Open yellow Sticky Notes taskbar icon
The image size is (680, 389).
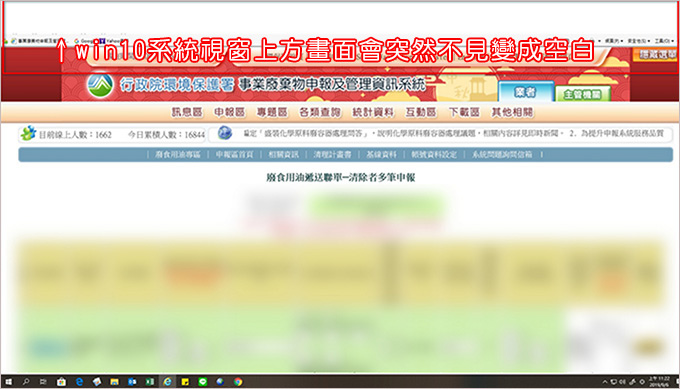(185, 382)
